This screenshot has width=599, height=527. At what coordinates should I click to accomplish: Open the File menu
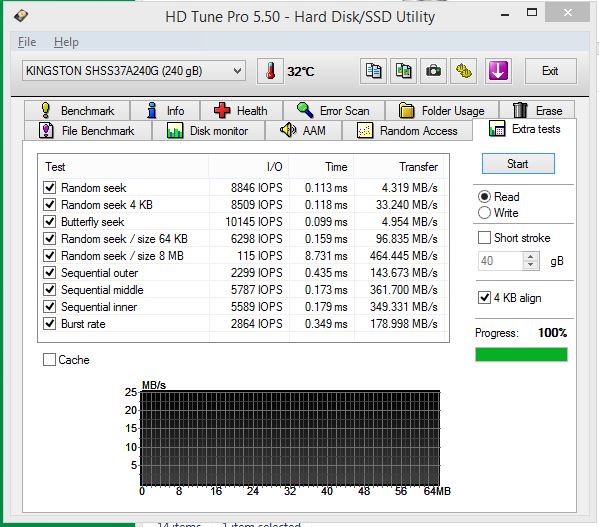[27, 42]
